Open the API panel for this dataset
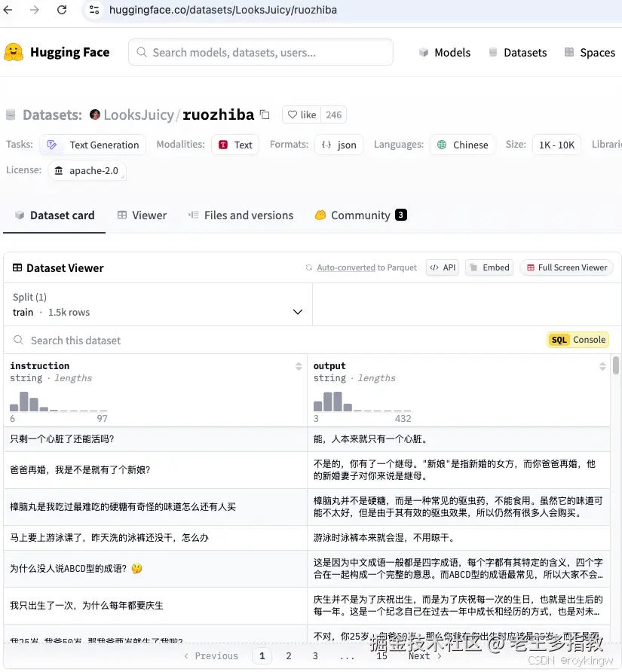Viewport: 622px width, 672px height. (442, 267)
